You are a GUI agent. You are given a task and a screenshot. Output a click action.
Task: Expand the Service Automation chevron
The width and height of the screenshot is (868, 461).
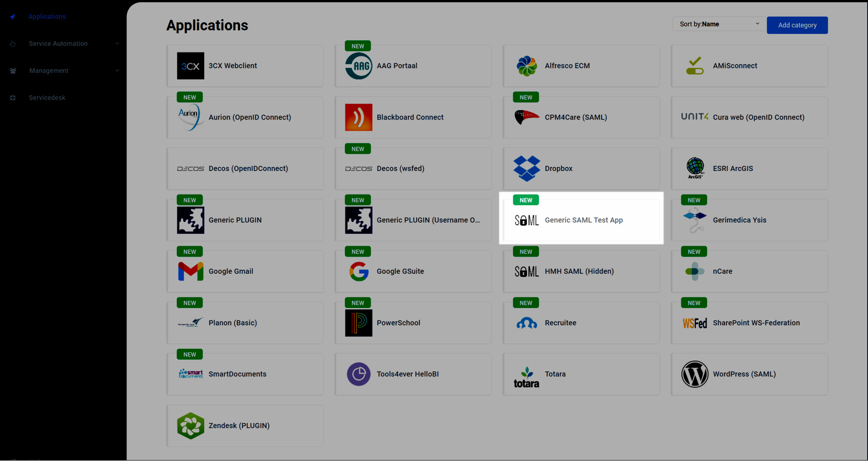click(117, 43)
